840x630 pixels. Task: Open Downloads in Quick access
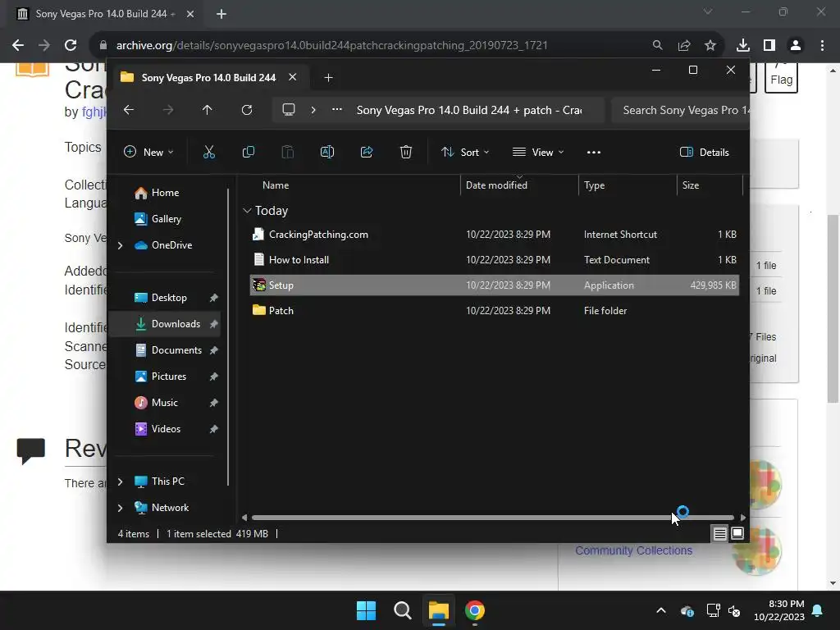(164, 323)
